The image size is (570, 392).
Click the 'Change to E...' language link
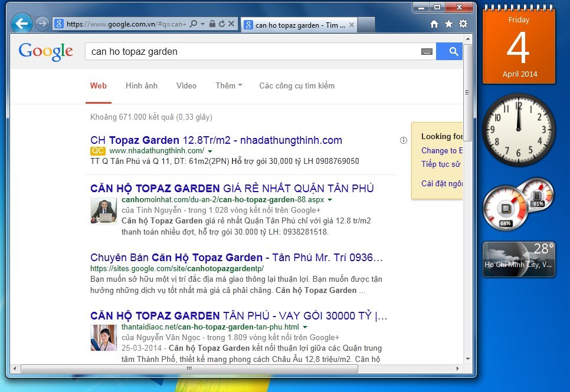[x=442, y=150]
